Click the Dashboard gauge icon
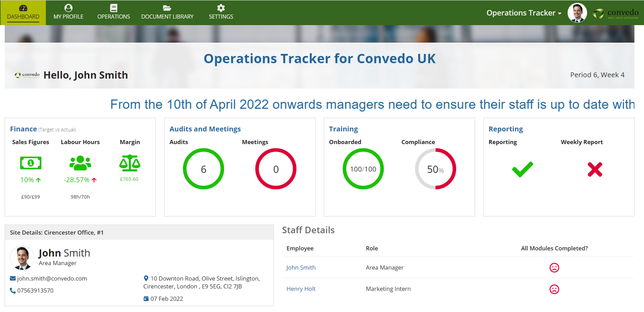The image size is (644, 312). [23, 8]
